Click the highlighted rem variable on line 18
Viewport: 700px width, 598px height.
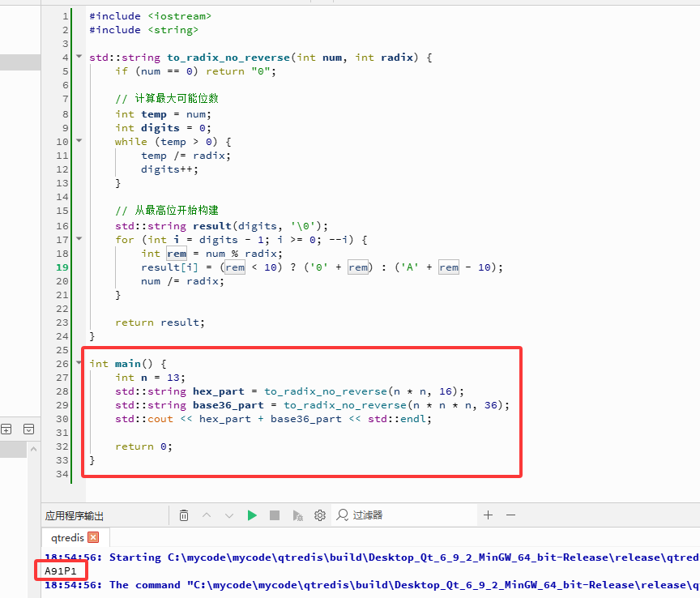click(177, 254)
